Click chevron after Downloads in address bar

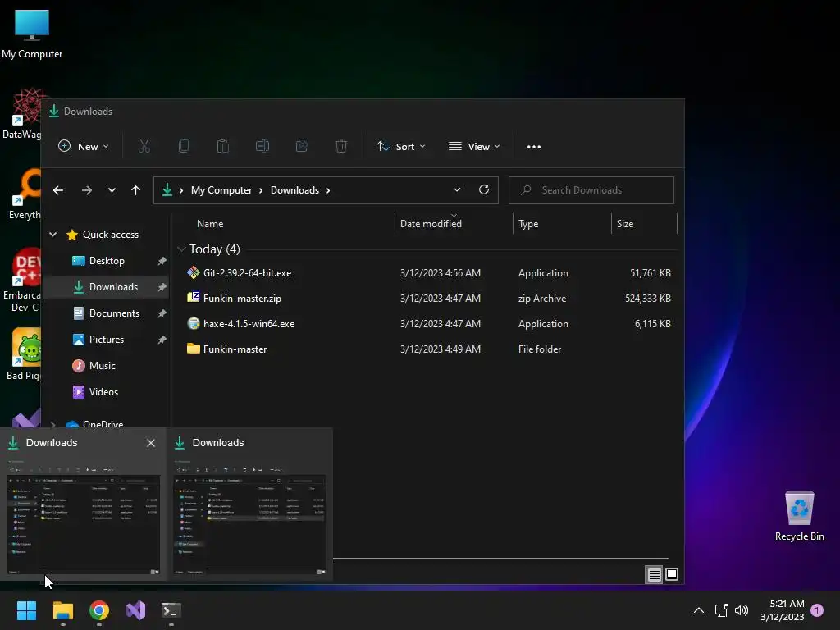click(x=328, y=190)
